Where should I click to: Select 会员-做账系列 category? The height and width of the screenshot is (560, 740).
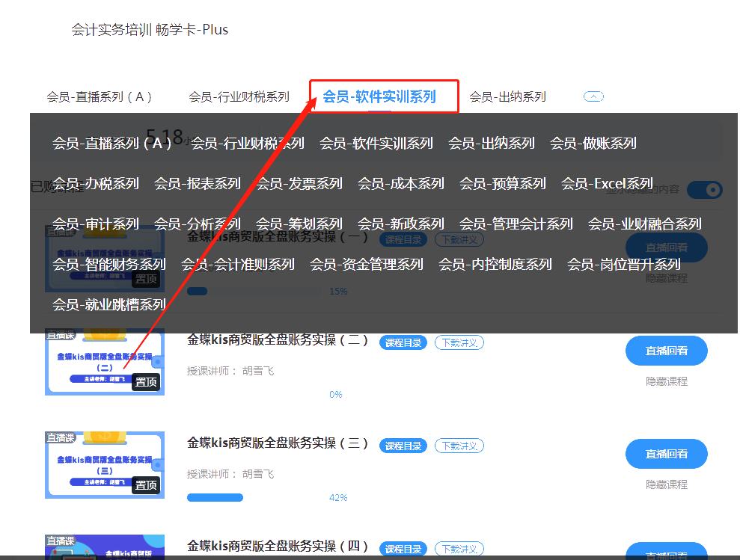click(593, 143)
